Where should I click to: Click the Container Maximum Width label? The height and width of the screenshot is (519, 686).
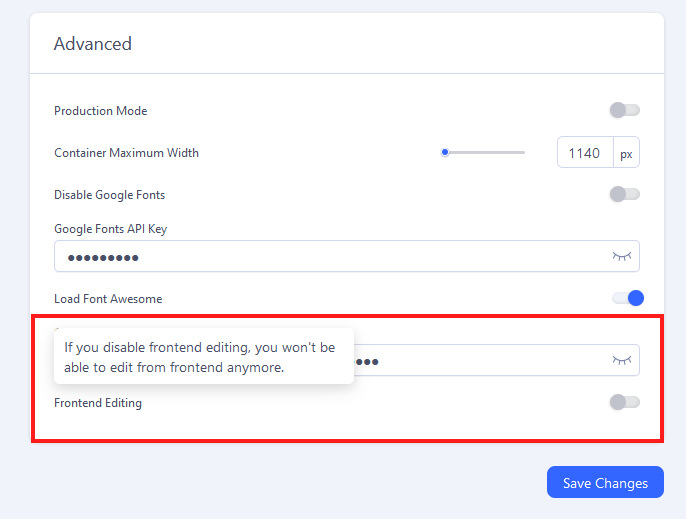coord(126,153)
